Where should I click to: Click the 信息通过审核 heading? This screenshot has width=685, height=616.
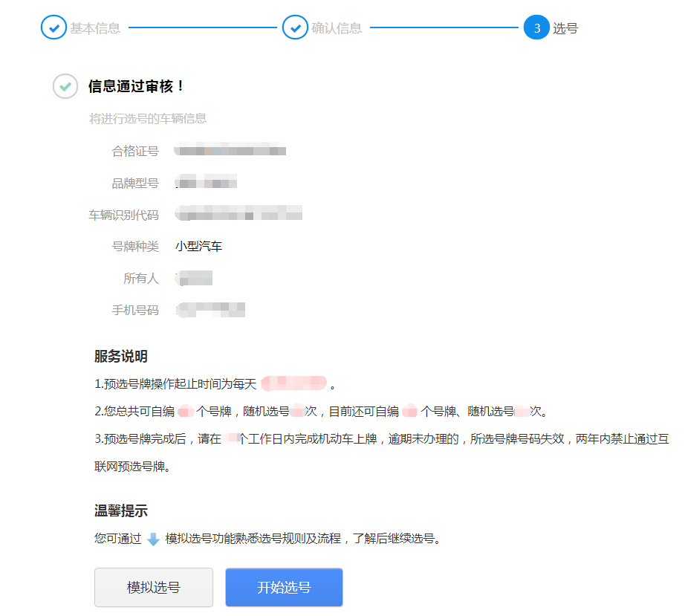[x=136, y=86]
